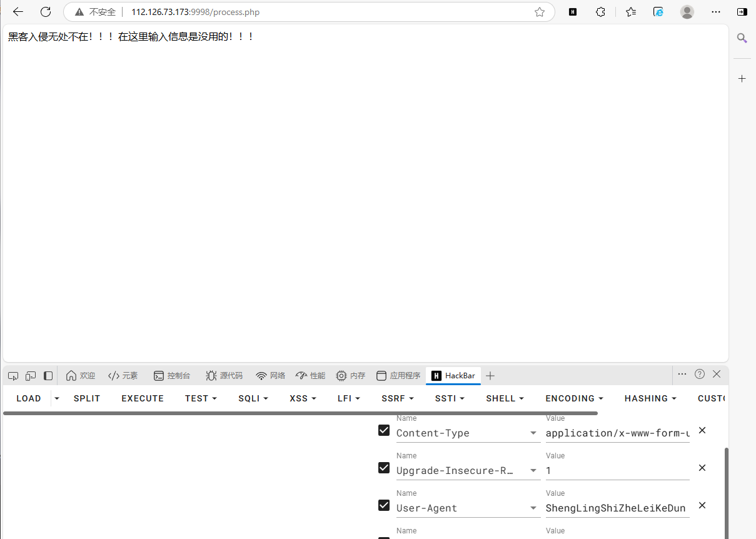This screenshot has width=756, height=539.
Task: Click the vertical scrollbar in headers panel
Action: coord(726,493)
